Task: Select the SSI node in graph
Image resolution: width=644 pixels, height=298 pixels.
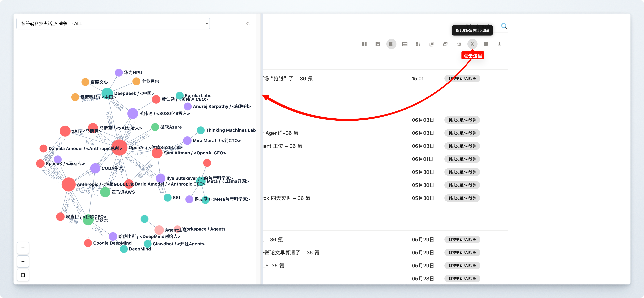Action: click(168, 197)
